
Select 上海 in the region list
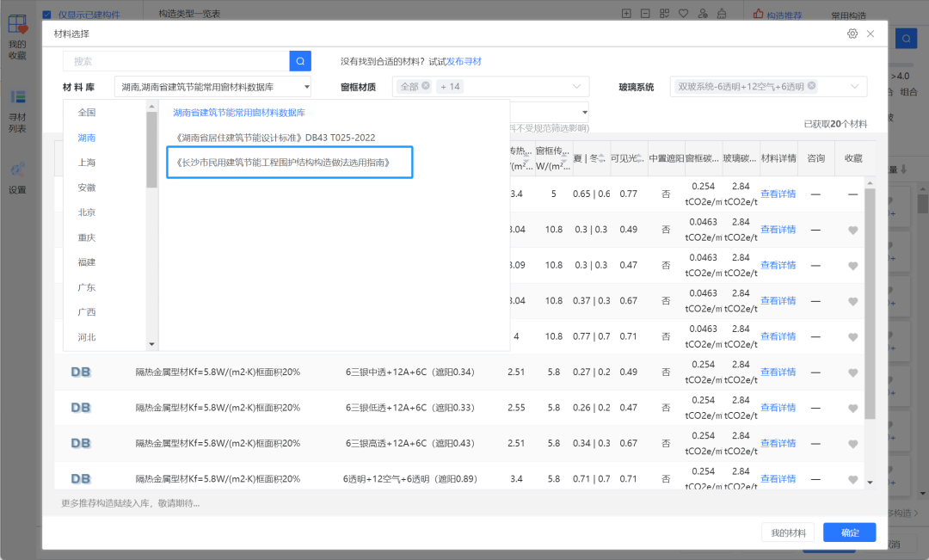click(x=86, y=163)
